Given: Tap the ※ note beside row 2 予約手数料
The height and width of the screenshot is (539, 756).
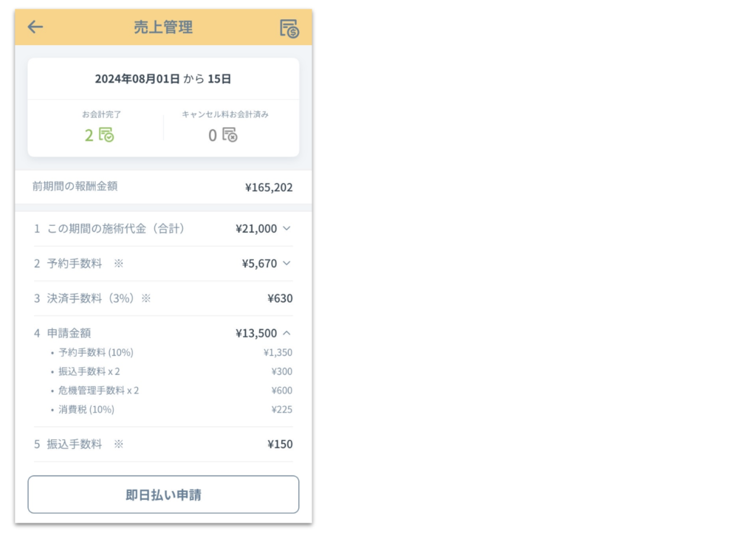Looking at the screenshot, I should (x=119, y=264).
